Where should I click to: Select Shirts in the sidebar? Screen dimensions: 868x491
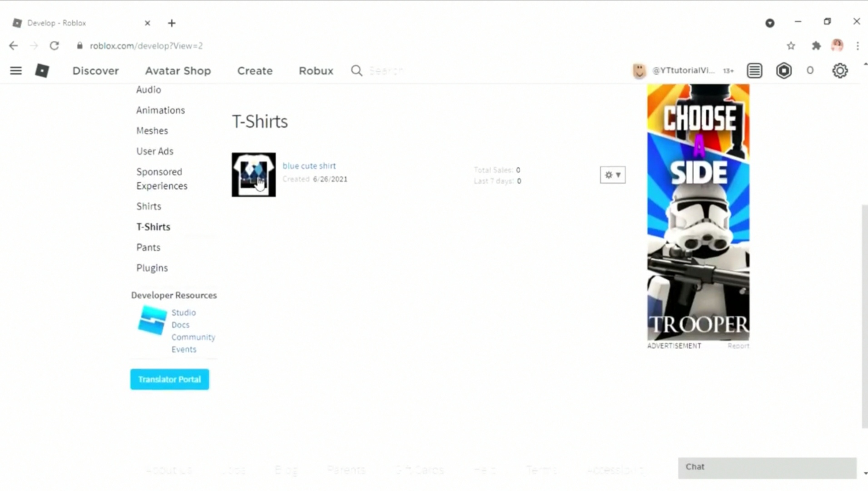(149, 206)
